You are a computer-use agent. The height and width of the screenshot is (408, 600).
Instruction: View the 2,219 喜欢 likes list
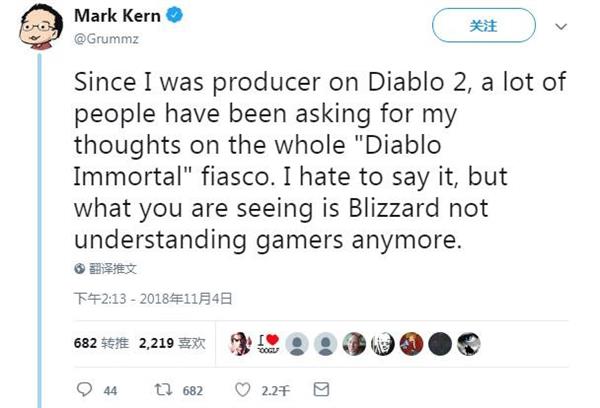(171, 343)
